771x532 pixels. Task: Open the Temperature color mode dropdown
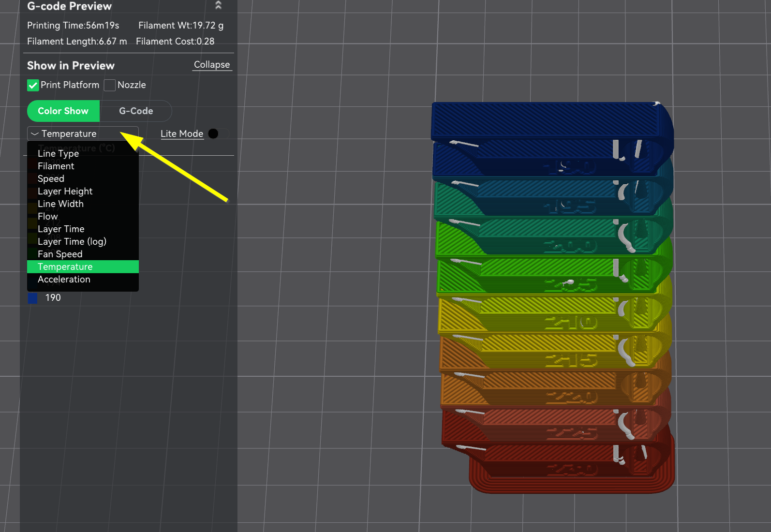pos(83,133)
